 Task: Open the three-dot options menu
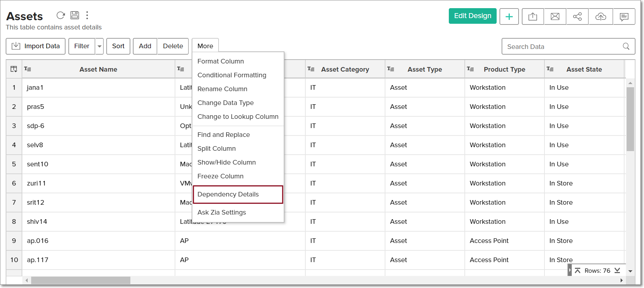click(x=87, y=15)
